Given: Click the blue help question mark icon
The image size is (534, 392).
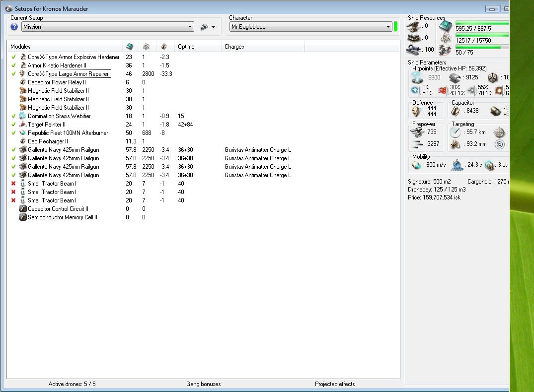Looking at the screenshot, I should [x=14, y=27].
